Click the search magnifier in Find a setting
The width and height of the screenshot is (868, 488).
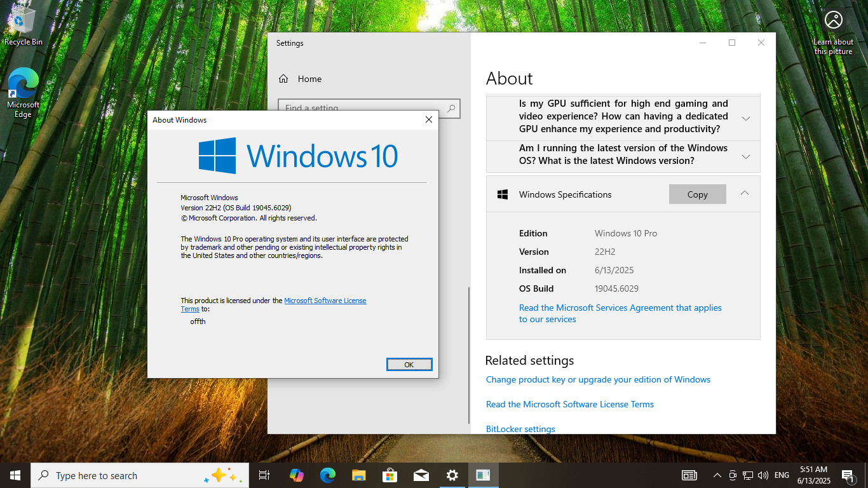click(451, 108)
